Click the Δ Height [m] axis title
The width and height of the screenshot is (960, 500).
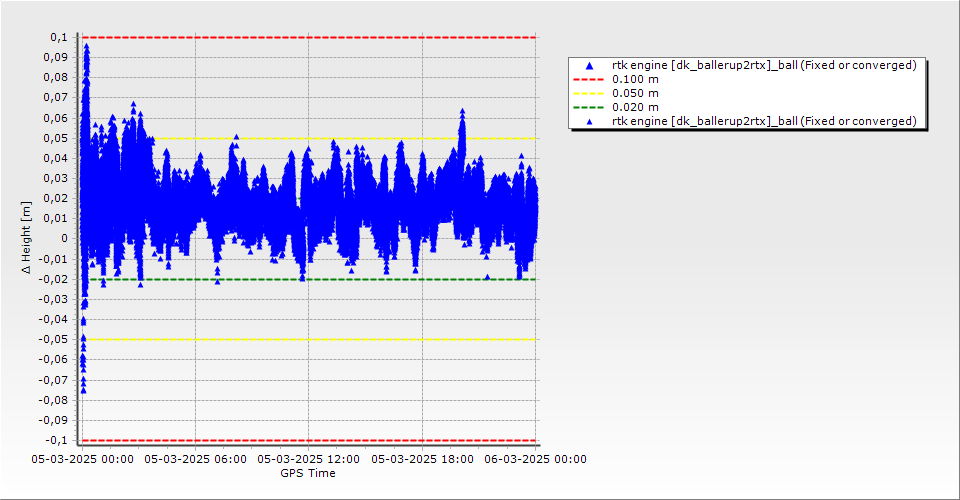(26, 237)
